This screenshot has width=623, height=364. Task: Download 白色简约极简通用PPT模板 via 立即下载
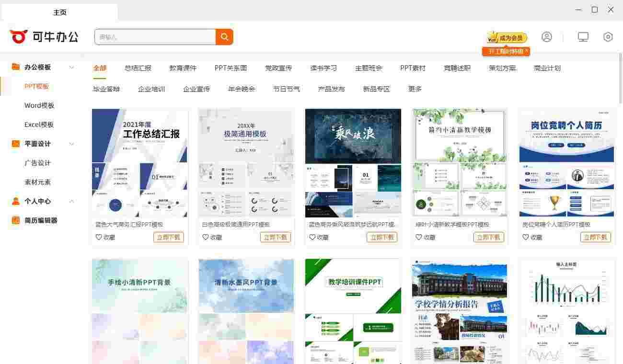click(x=275, y=237)
